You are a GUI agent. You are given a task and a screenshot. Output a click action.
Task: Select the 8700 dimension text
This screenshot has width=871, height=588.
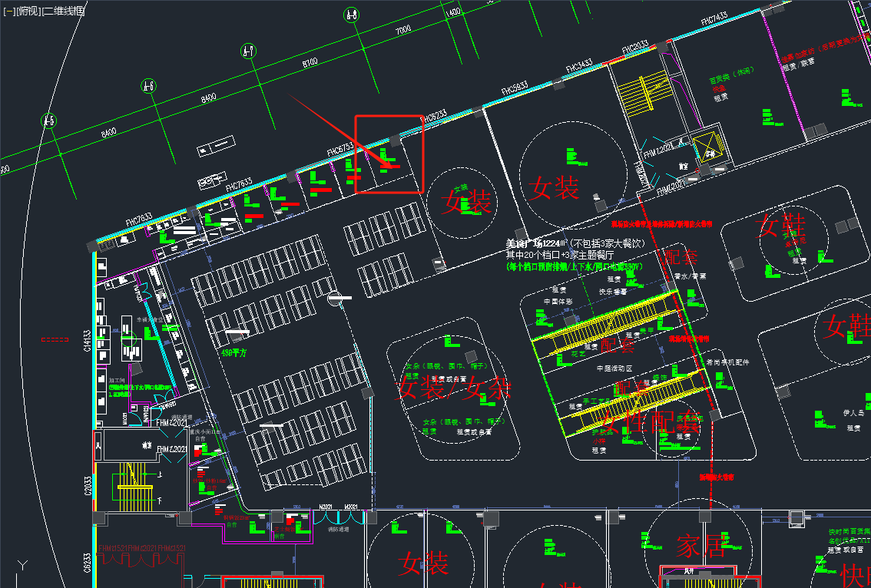point(311,60)
